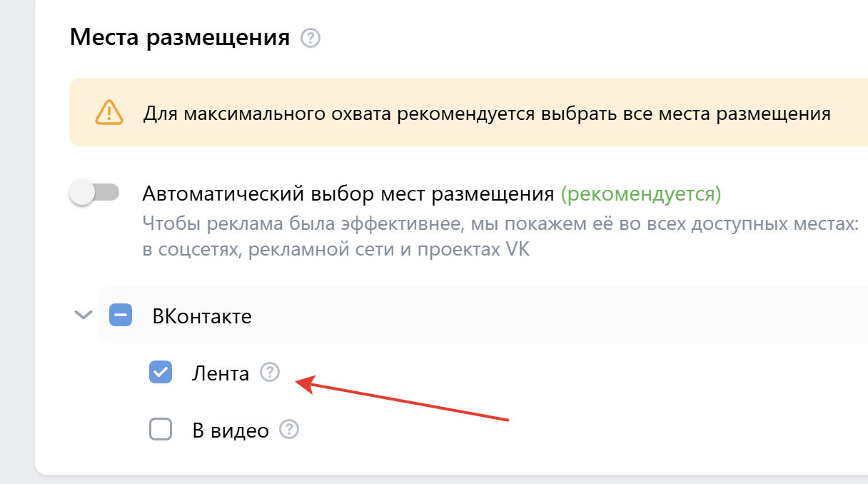Viewport: 868px width, 484px height.
Task: Click the Автоматический выбор мест размещения label
Action: pos(348,193)
